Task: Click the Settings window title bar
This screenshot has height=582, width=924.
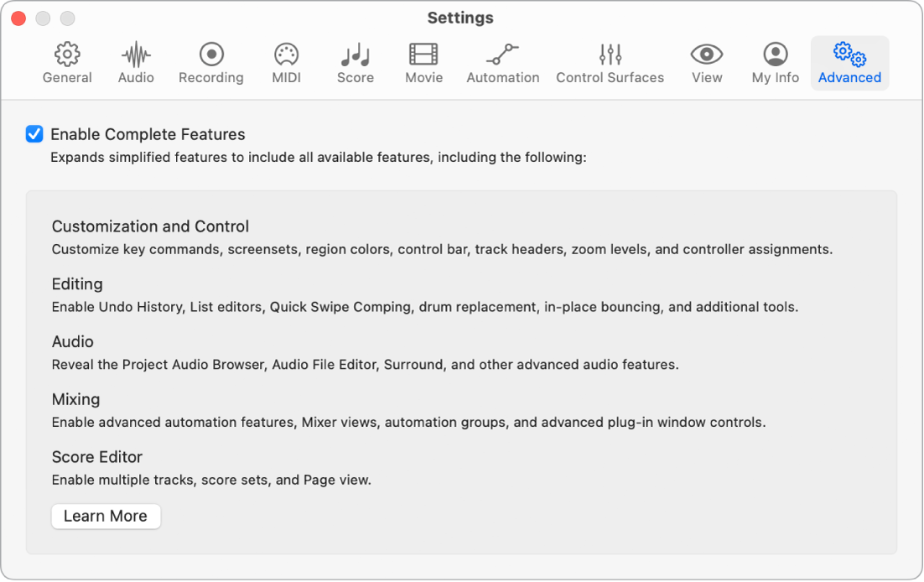Action: [460, 18]
